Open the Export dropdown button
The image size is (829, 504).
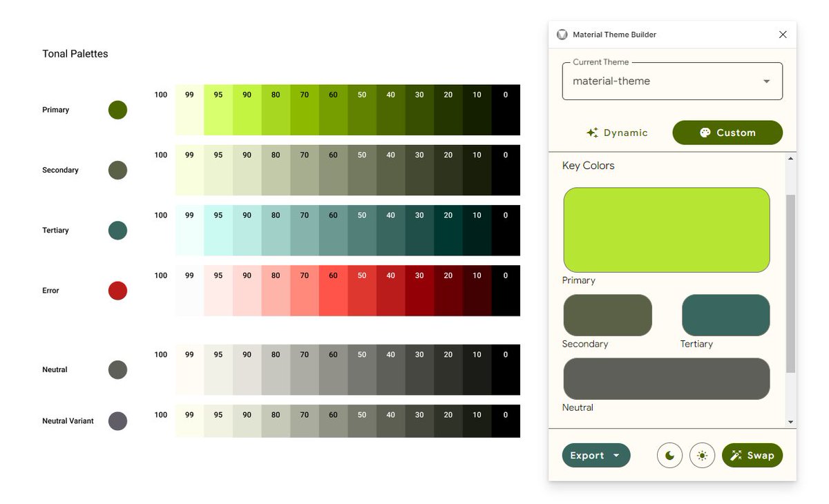point(596,456)
